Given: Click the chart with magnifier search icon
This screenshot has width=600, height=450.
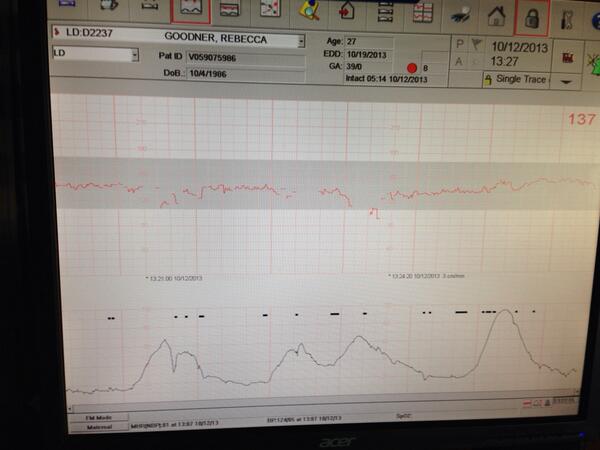Looking at the screenshot, I should coord(310,12).
